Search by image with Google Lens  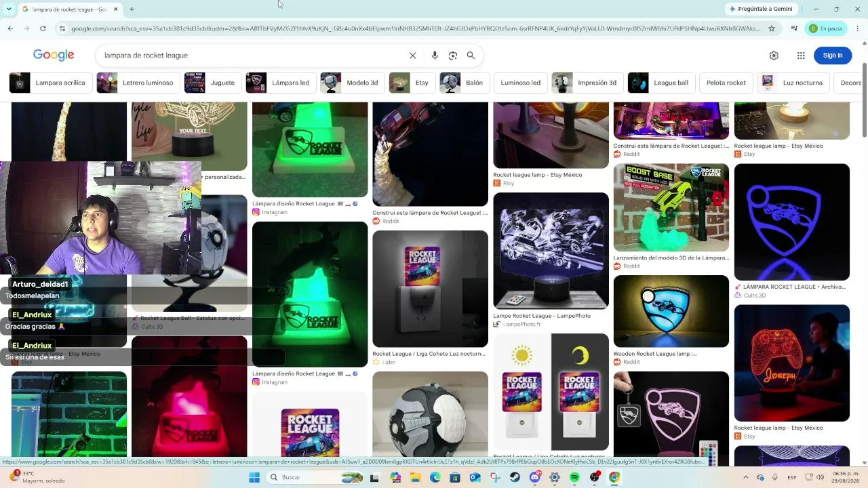click(x=452, y=56)
